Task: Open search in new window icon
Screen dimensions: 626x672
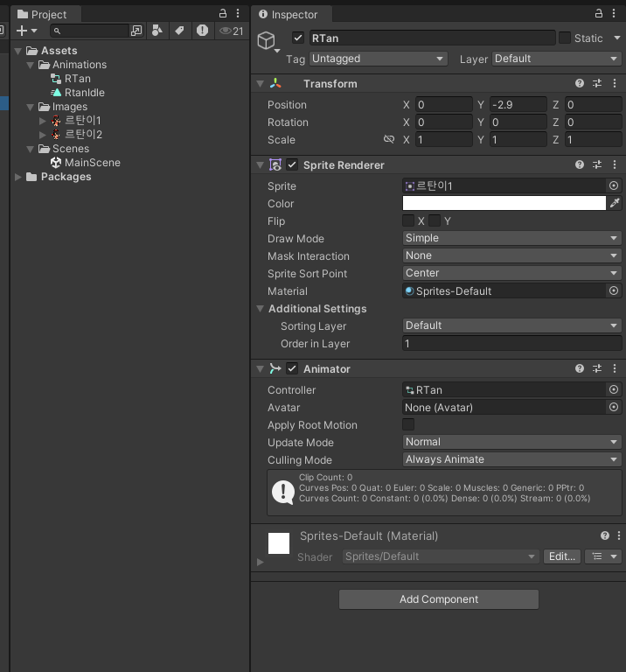Action: pyautogui.click(x=136, y=31)
